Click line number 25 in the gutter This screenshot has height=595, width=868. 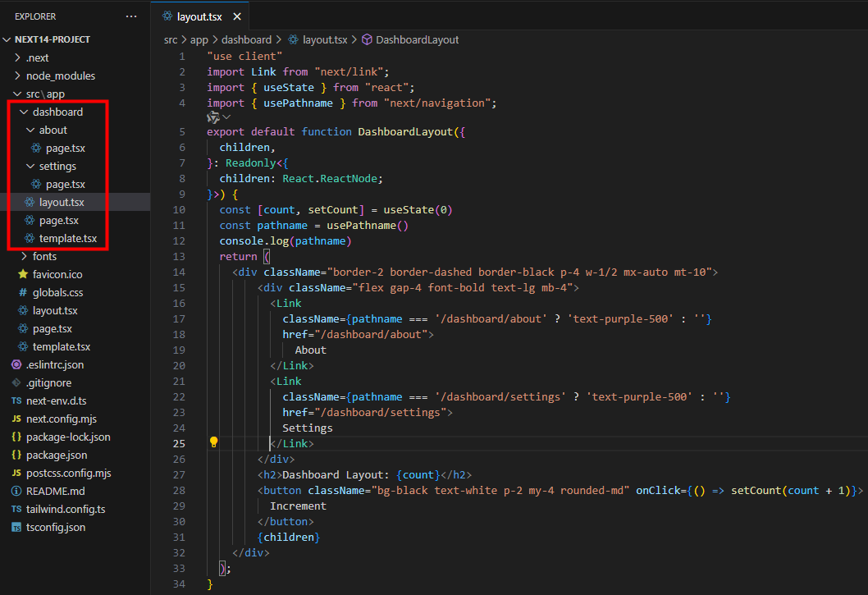pos(179,443)
